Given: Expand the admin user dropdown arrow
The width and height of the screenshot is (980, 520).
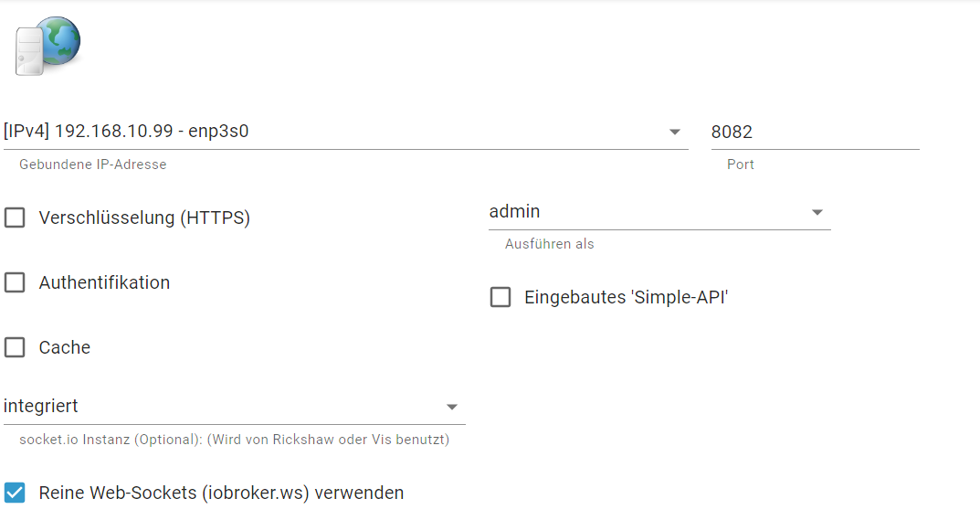Looking at the screenshot, I should 817,212.
